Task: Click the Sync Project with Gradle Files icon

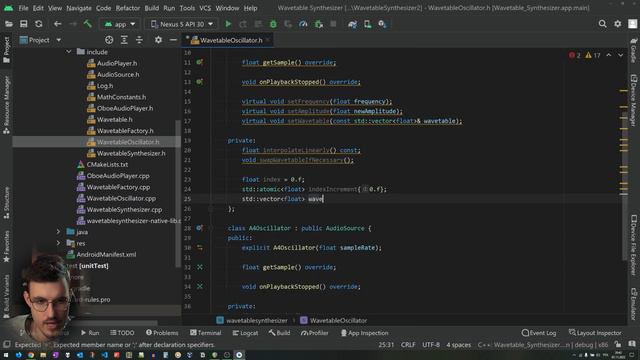Action: [353, 24]
